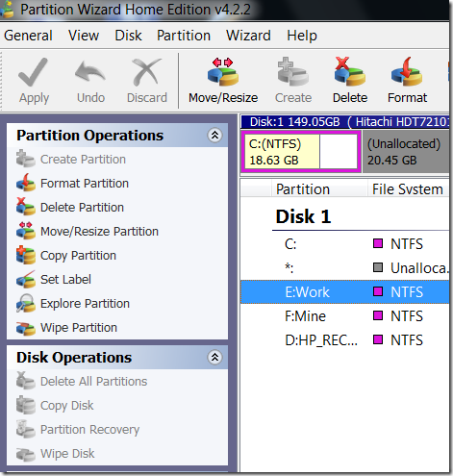Viewport: 453px width, 476px height.
Task: Click the Copy Partition link
Action: tap(78, 256)
